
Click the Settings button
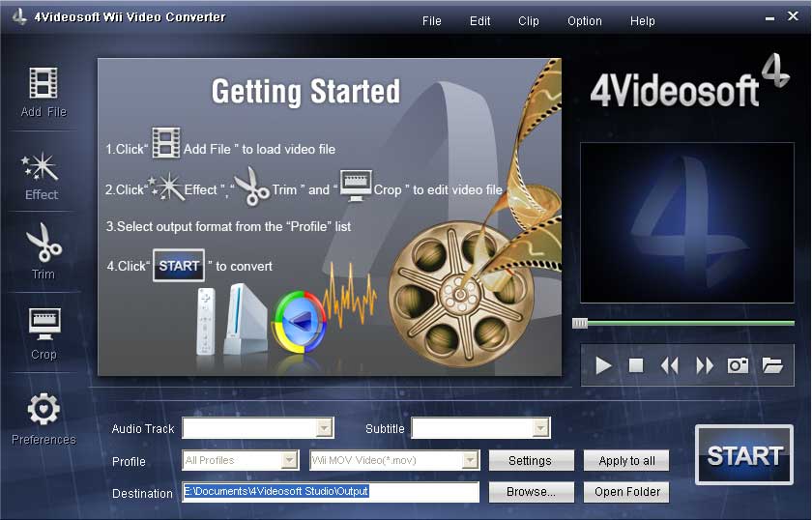[531, 461]
